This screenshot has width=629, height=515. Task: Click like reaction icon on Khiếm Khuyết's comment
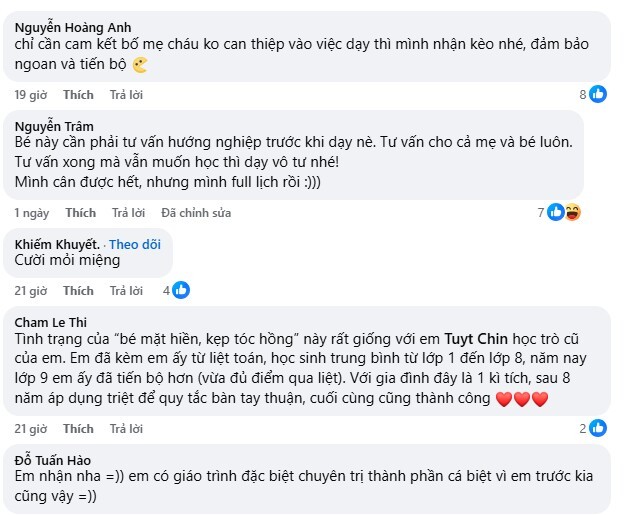coord(181,290)
